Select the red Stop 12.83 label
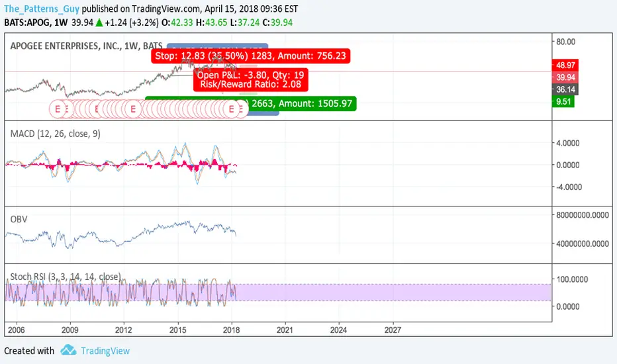The image size is (617, 364). tap(250, 56)
